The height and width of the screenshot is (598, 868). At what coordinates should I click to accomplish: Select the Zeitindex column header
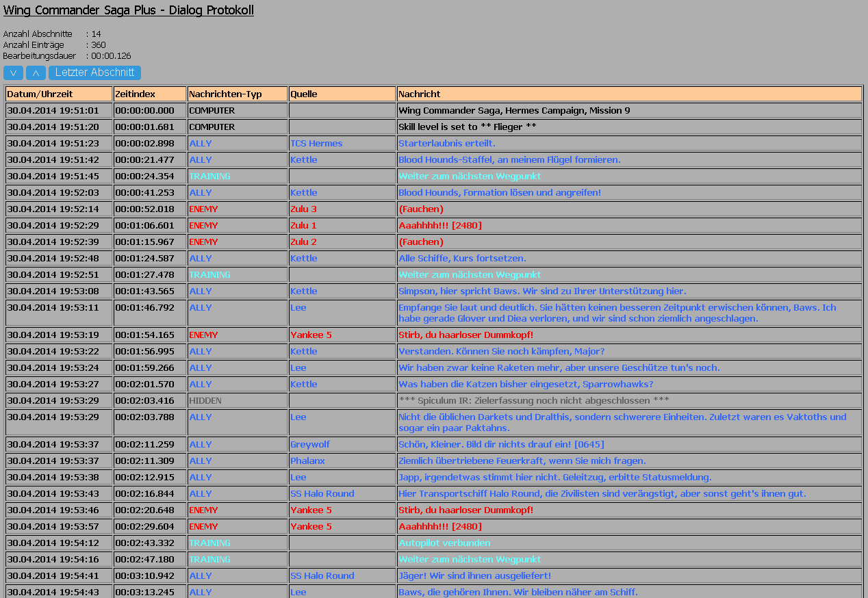coord(150,94)
